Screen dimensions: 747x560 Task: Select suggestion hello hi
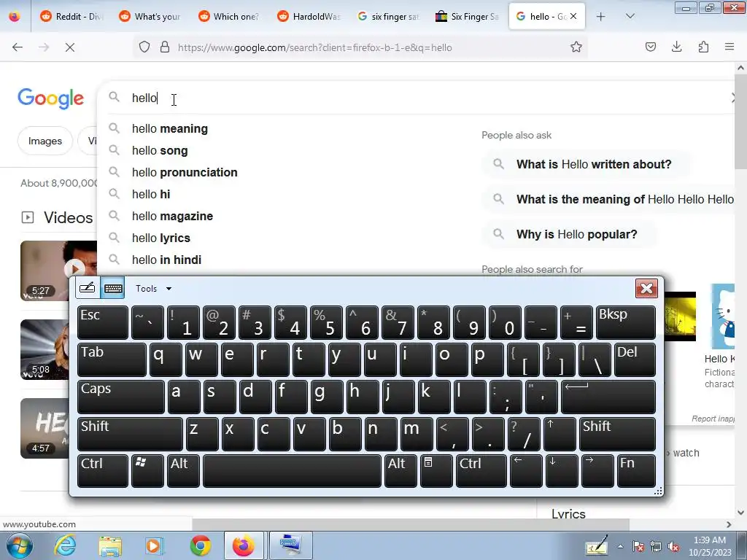coord(150,194)
